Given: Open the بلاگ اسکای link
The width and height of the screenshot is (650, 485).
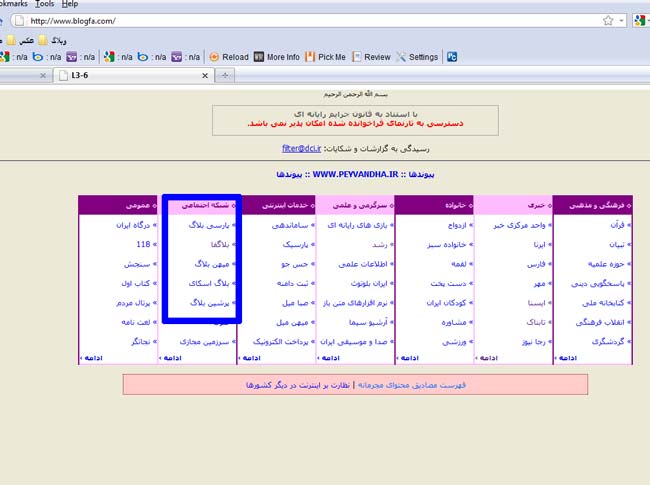Looking at the screenshot, I should point(209,284).
